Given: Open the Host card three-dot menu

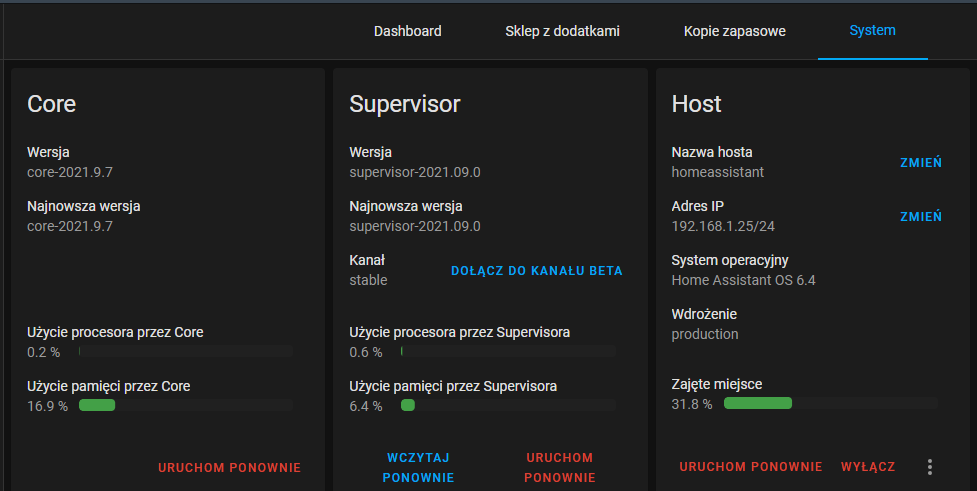Looking at the screenshot, I should 929,467.
